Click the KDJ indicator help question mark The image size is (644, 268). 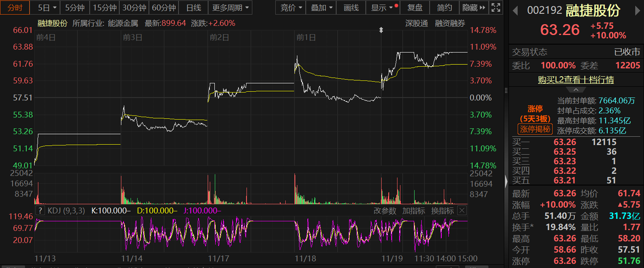point(40,210)
